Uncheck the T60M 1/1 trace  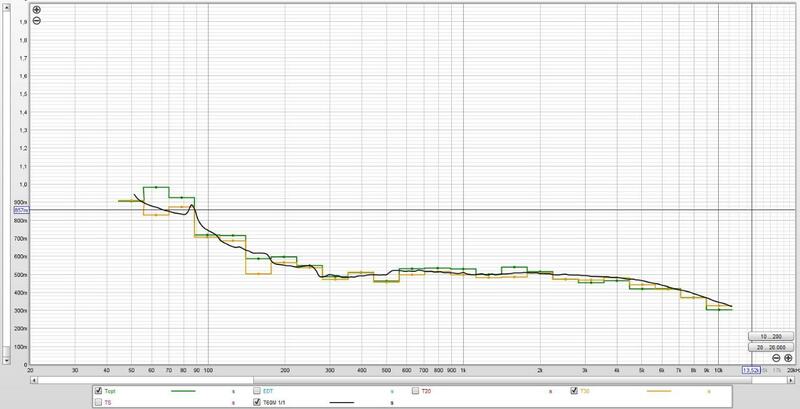pyautogui.click(x=258, y=402)
